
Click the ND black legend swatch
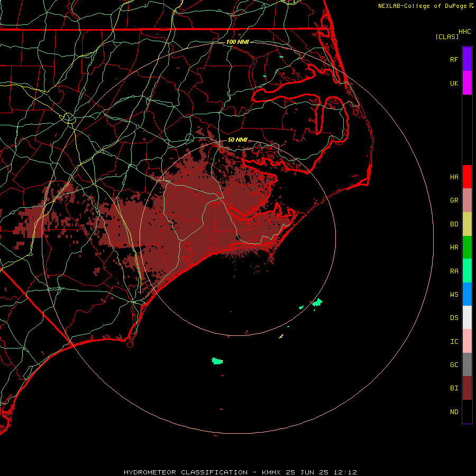point(467,411)
